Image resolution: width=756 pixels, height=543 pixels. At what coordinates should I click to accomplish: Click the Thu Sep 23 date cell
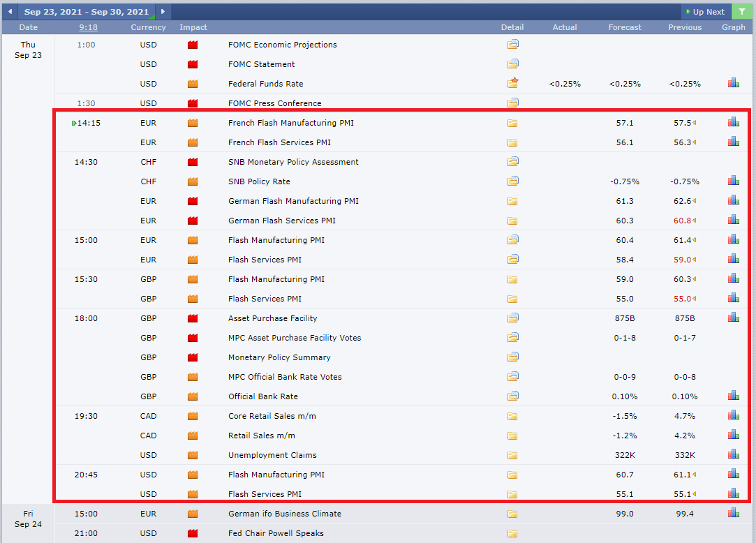tap(28, 50)
